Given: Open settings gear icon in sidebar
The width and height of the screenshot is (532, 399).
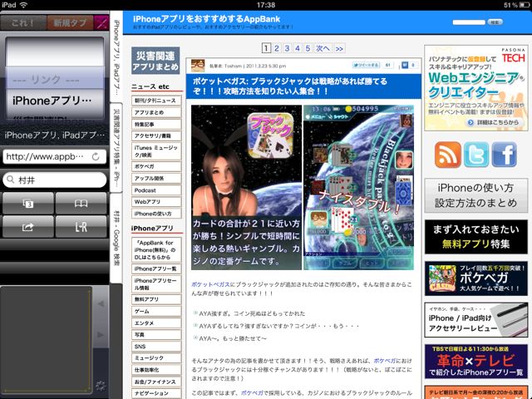Looking at the screenshot, I should coord(101,386).
